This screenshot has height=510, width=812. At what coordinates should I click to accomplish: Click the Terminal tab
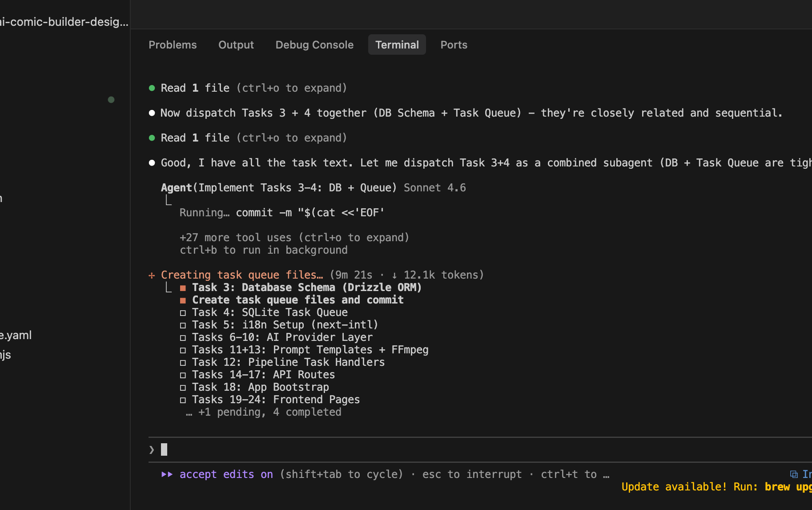click(x=397, y=45)
